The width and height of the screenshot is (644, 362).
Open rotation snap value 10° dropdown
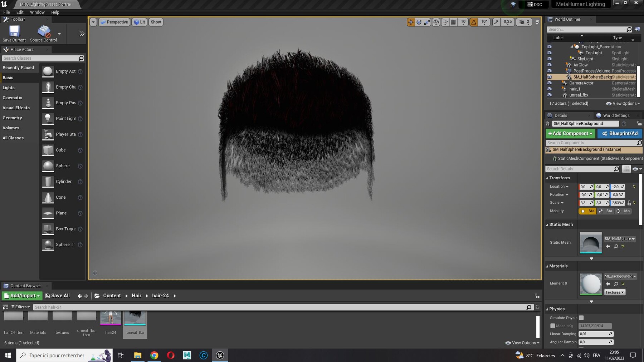[x=484, y=22]
